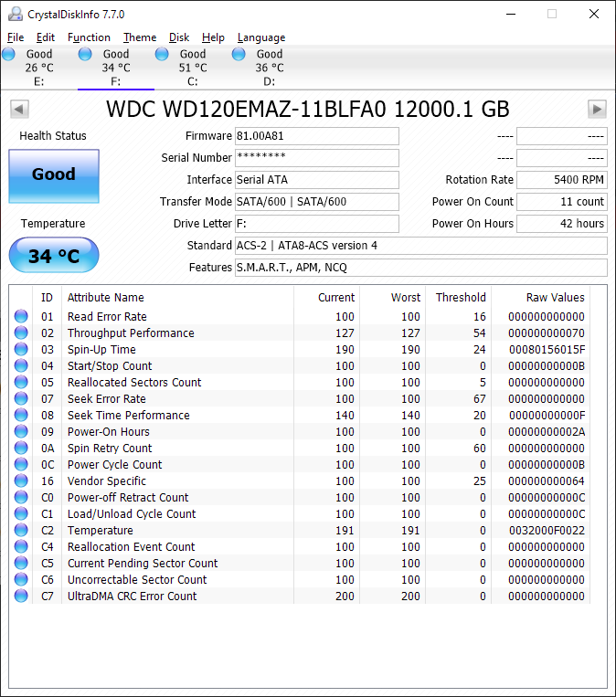Click the Serial Number field
Viewport: 616px width, 697px height.
coord(316,158)
